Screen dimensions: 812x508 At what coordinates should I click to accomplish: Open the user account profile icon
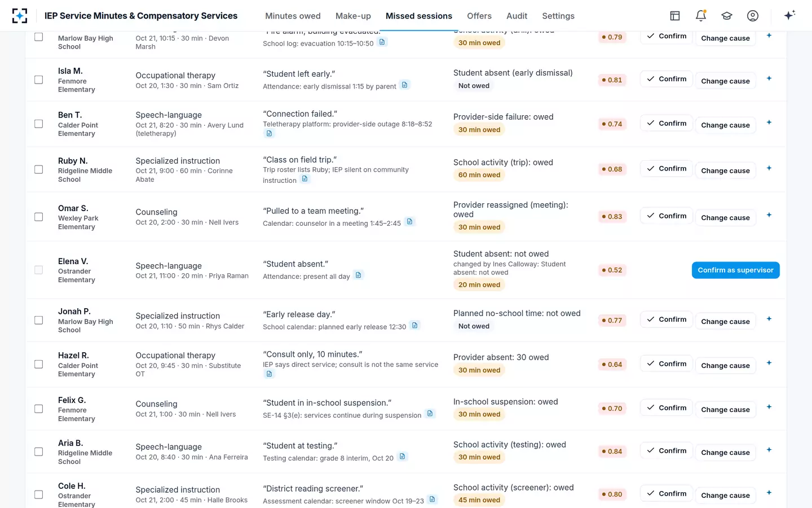753,16
